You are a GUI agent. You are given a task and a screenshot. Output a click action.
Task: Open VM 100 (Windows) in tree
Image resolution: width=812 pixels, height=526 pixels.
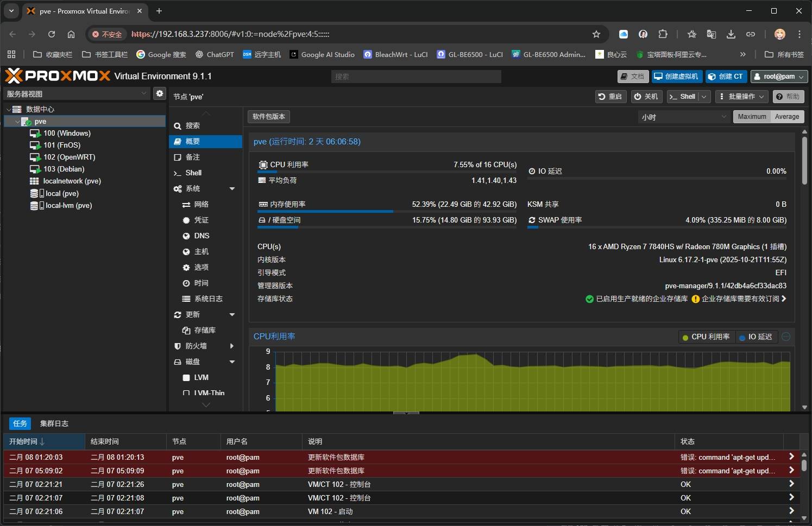pos(66,133)
